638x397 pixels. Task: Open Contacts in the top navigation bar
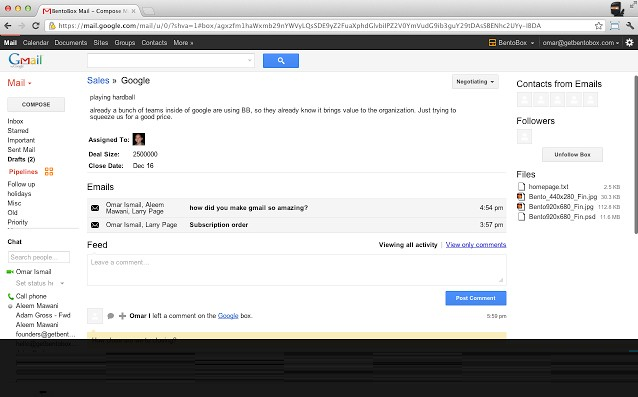tap(154, 43)
